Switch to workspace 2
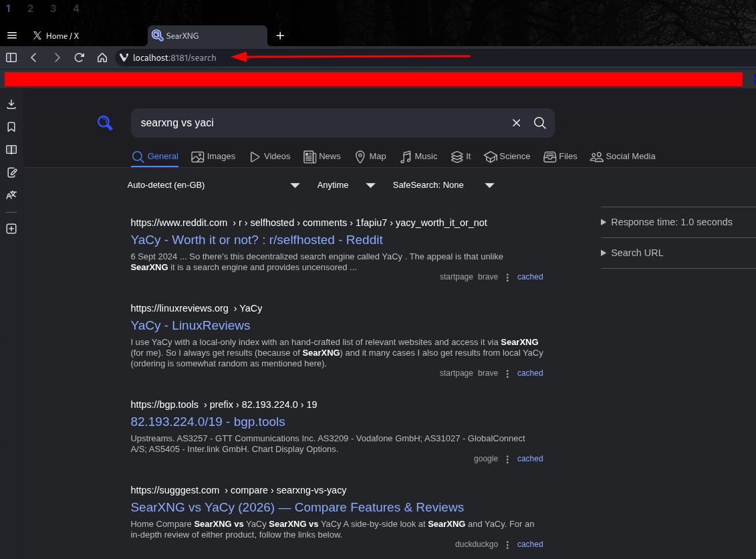The image size is (756, 559). click(x=30, y=8)
